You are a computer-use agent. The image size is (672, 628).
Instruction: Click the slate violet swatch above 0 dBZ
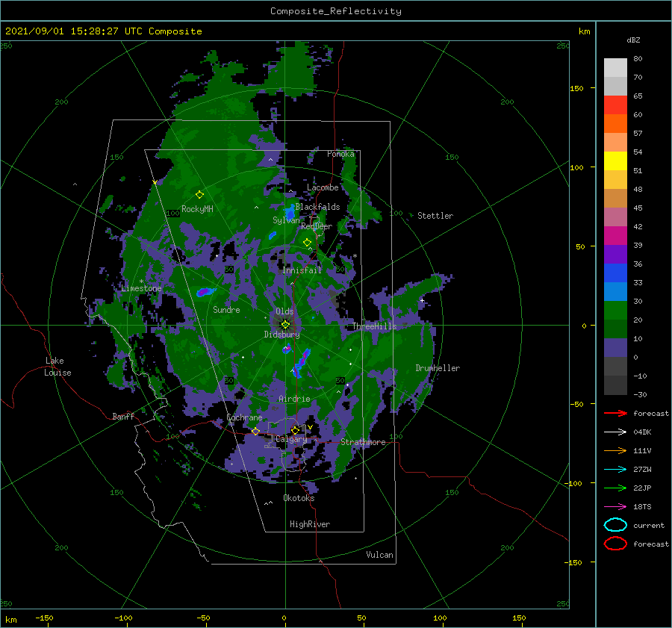click(615, 347)
